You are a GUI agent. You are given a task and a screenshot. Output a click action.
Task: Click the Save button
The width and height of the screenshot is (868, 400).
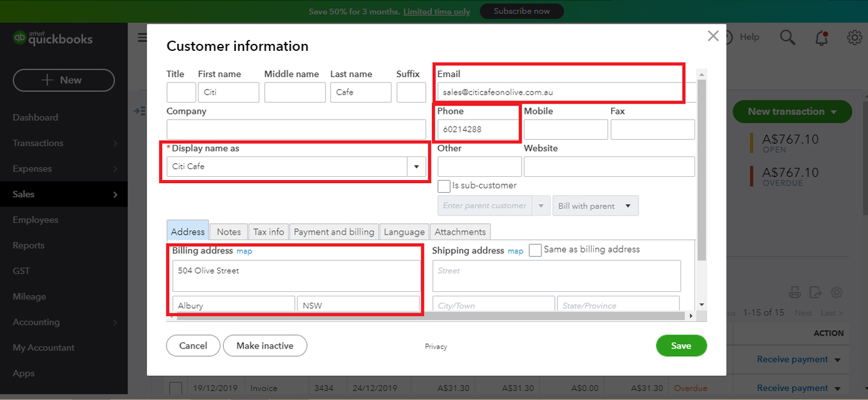point(681,345)
